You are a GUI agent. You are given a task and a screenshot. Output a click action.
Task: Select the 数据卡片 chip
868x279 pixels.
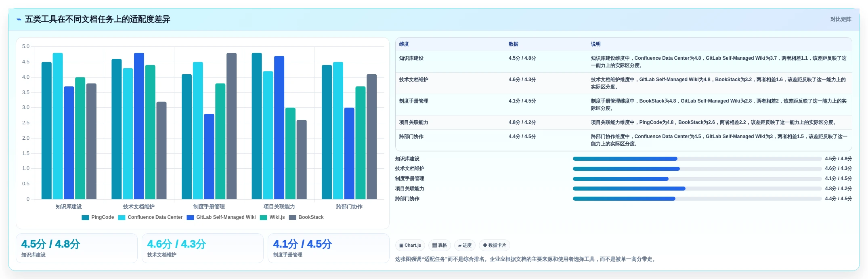tap(495, 245)
